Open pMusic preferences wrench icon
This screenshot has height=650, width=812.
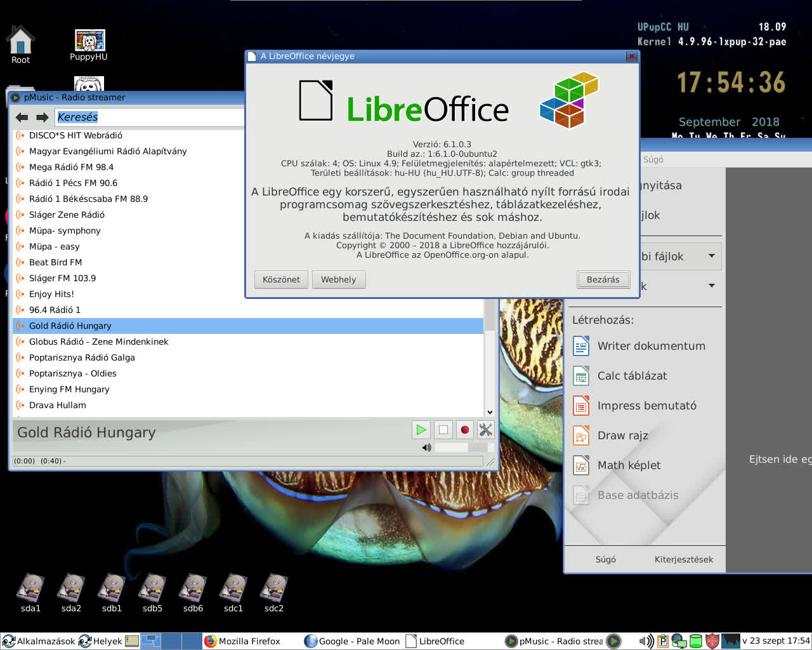486,430
